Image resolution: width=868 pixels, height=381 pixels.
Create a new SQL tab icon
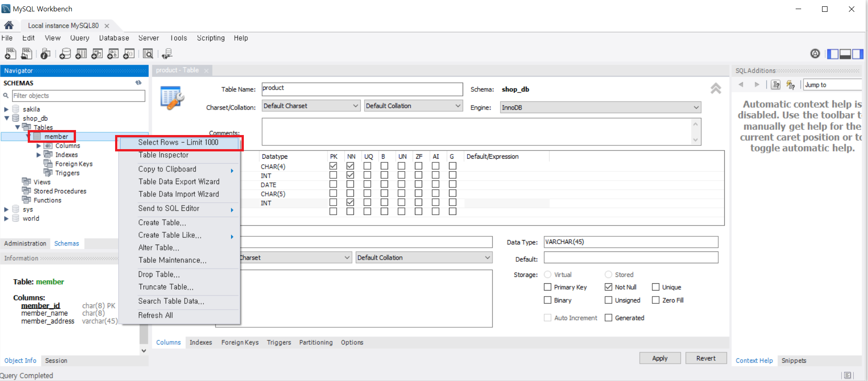10,54
